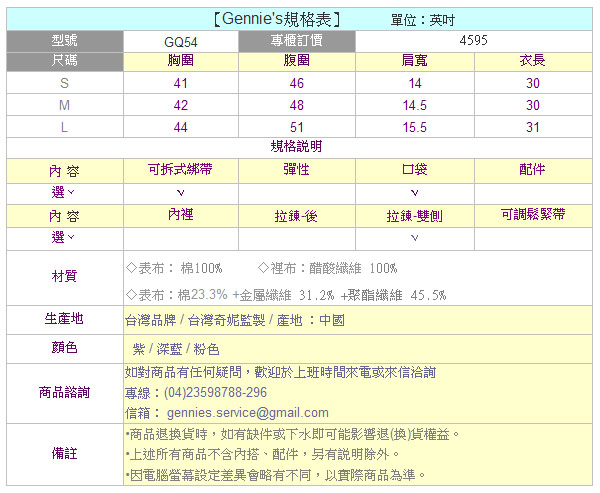Select the model number GQ54 cell
Image resolution: width=600 pixels, height=493 pixels.
point(181,42)
